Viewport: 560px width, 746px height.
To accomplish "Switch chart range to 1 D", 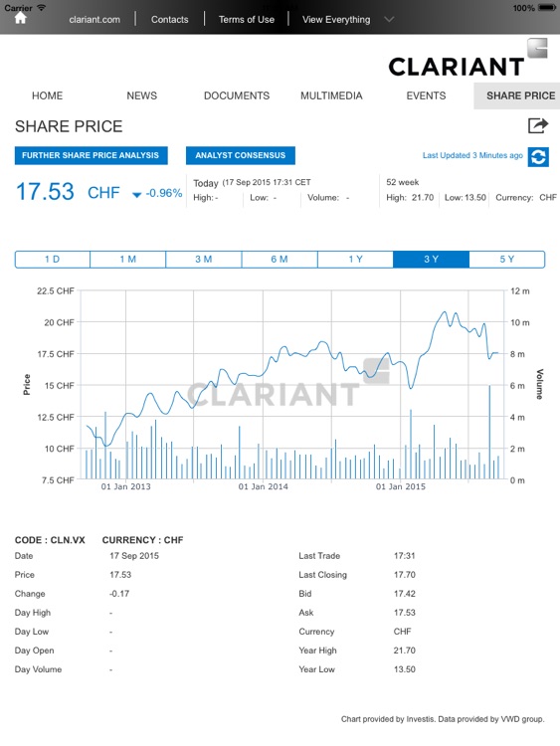I will coord(53,260).
